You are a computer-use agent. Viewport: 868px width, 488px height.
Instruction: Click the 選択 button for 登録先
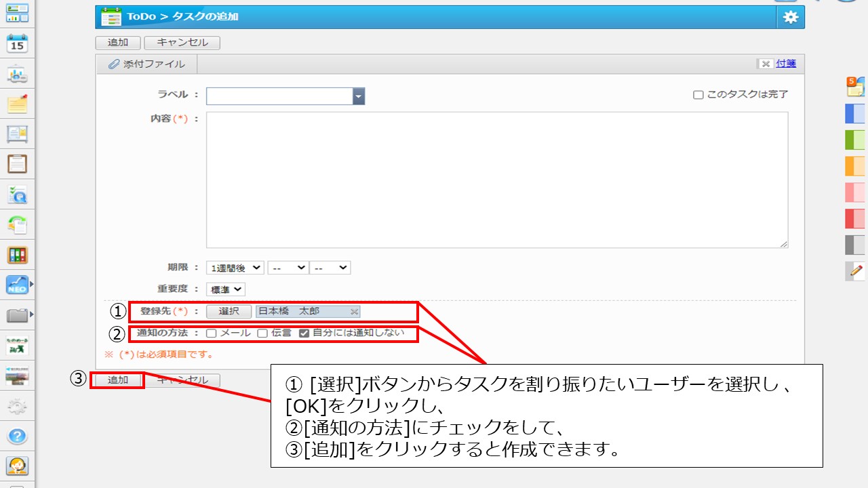(x=229, y=312)
